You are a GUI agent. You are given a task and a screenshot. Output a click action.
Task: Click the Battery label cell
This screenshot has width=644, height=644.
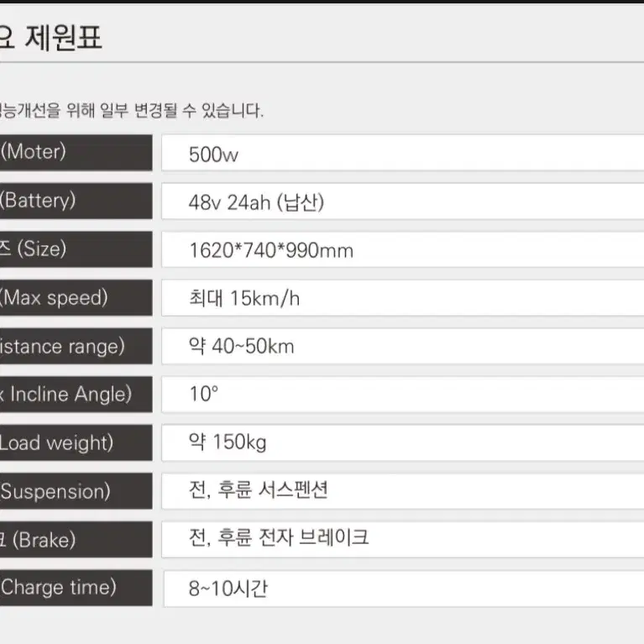pos(76,201)
